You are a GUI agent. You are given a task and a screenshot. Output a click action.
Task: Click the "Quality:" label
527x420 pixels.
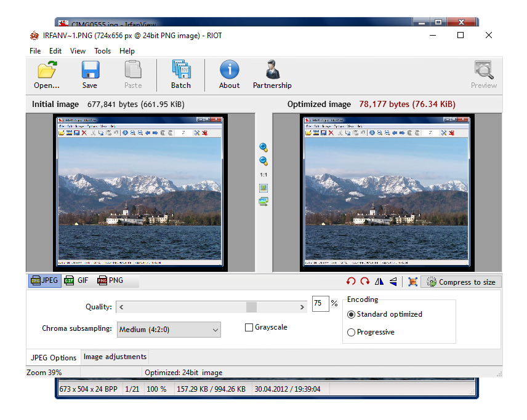[99, 307]
